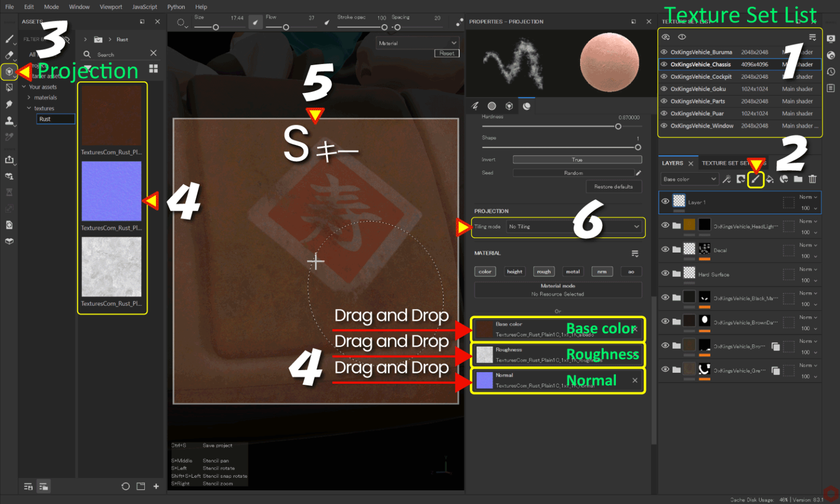Select the purple normal map texture thumbnail

point(112,191)
